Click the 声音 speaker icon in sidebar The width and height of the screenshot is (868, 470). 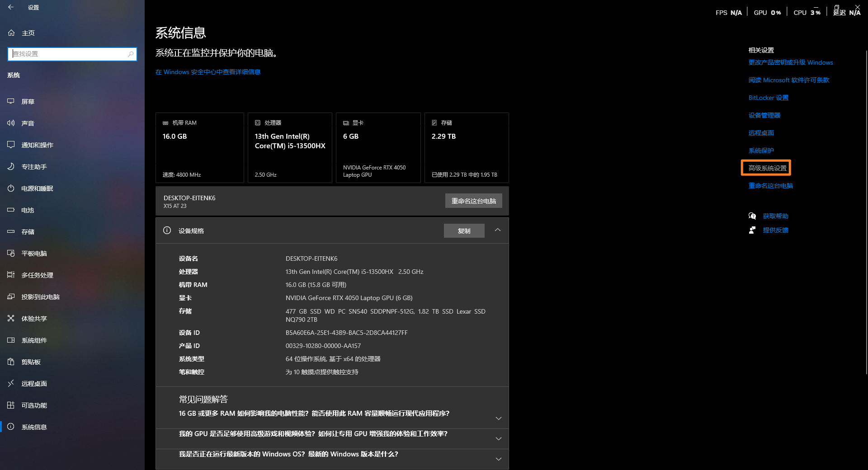tap(11, 123)
